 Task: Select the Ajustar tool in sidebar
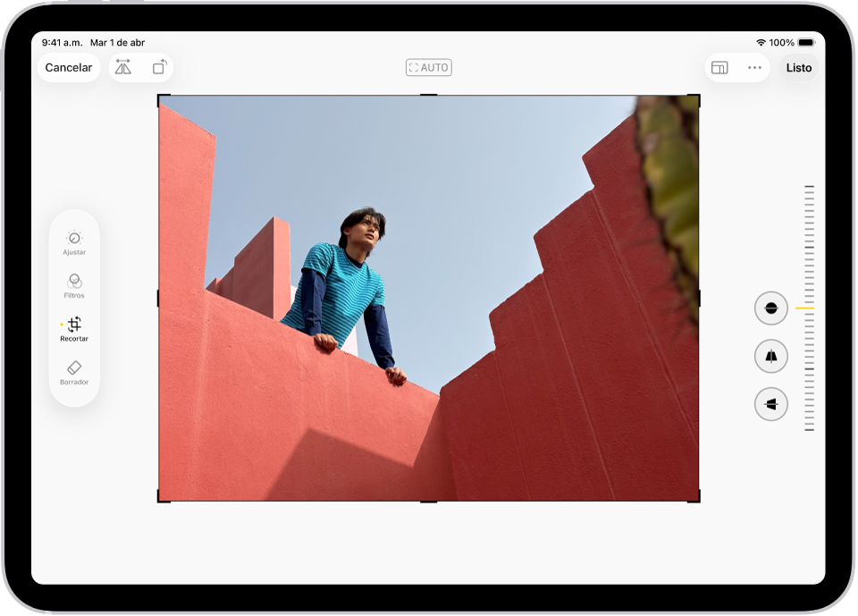pyautogui.click(x=74, y=242)
